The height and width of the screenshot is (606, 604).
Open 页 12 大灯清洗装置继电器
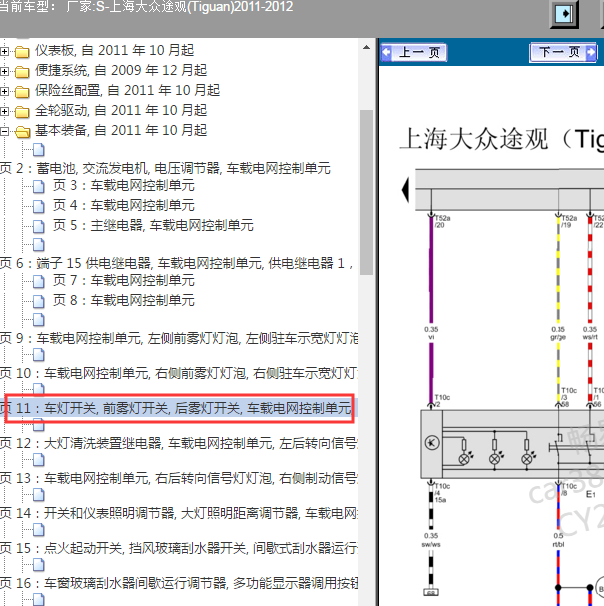tap(179, 443)
